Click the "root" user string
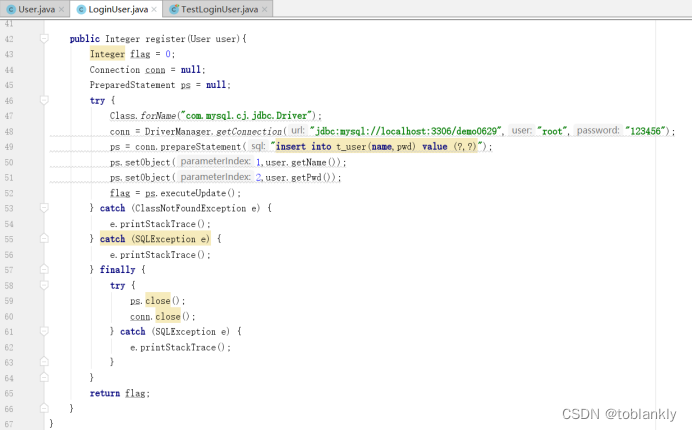 click(x=552, y=131)
